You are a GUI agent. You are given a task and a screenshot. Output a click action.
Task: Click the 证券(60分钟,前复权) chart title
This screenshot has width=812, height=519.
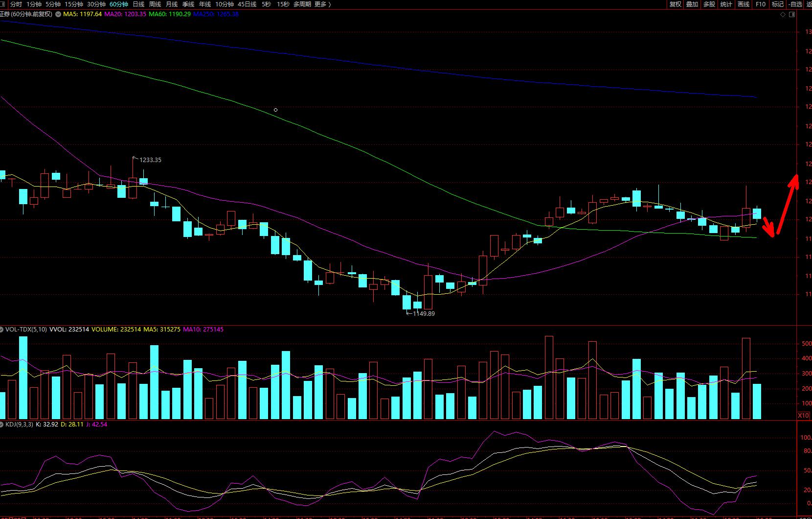click(x=26, y=14)
